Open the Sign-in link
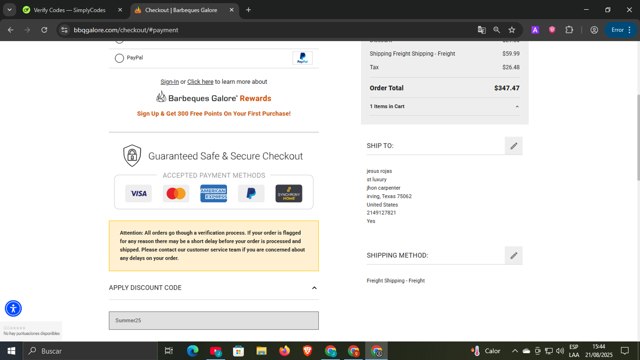 (x=169, y=82)
